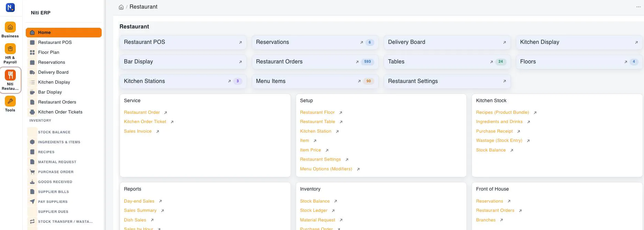Image resolution: width=644 pixels, height=230 pixels.
Task: Open the Menu Items shortcut card
Action: coord(315,81)
